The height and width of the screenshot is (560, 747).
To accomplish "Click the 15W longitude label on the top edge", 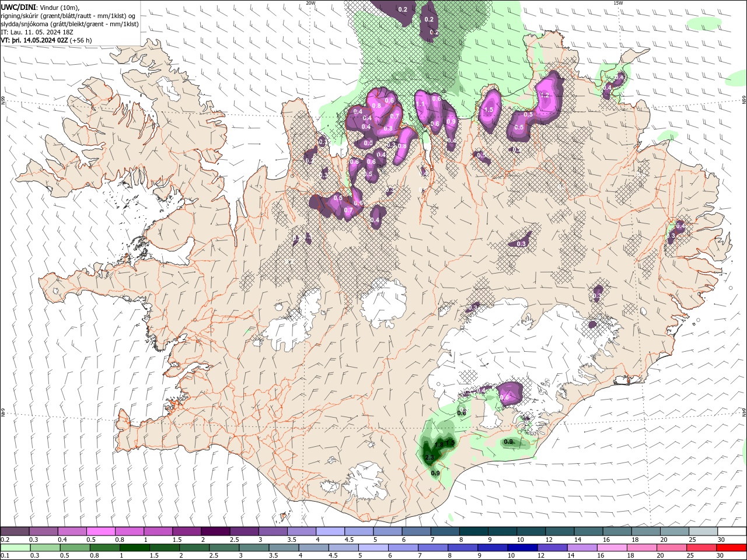I will [618, 3].
